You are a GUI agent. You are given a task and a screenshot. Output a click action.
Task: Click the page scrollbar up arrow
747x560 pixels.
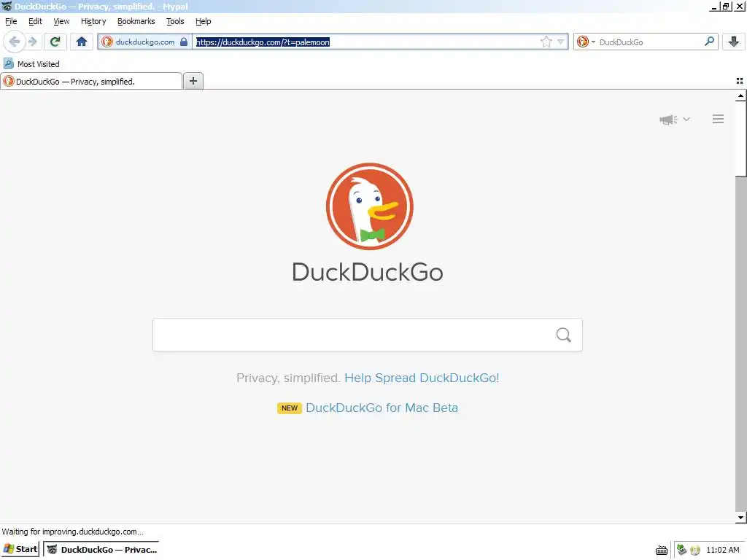[x=740, y=96]
